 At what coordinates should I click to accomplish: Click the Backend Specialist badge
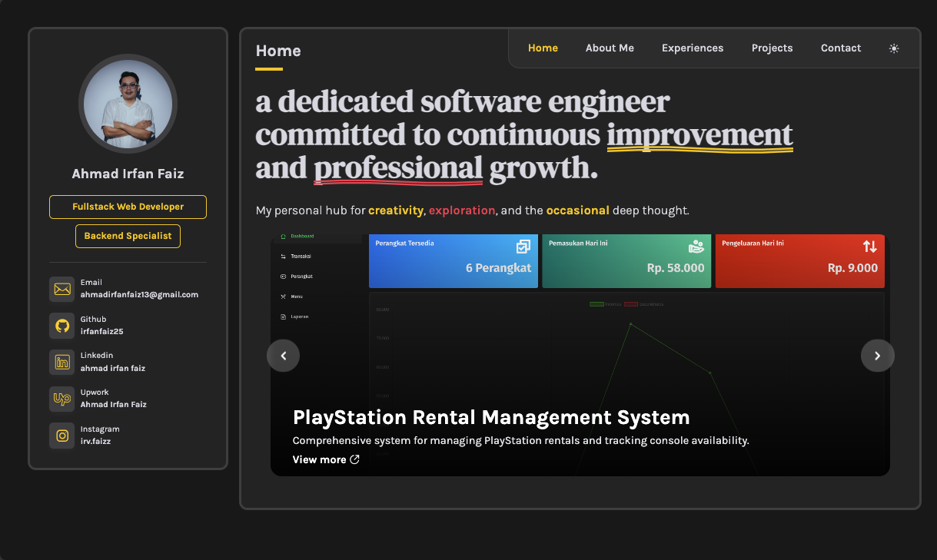coord(128,236)
